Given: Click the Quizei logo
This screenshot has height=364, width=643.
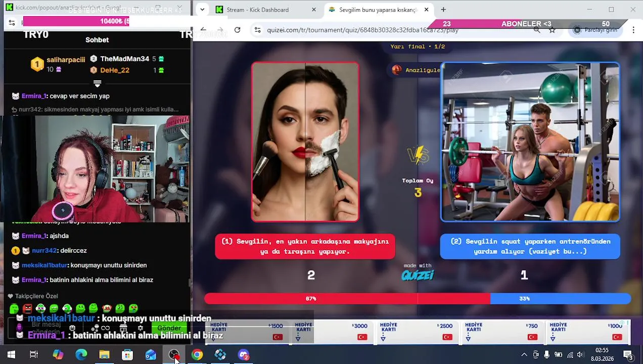Looking at the screenshot, I should tap(418, 275).
